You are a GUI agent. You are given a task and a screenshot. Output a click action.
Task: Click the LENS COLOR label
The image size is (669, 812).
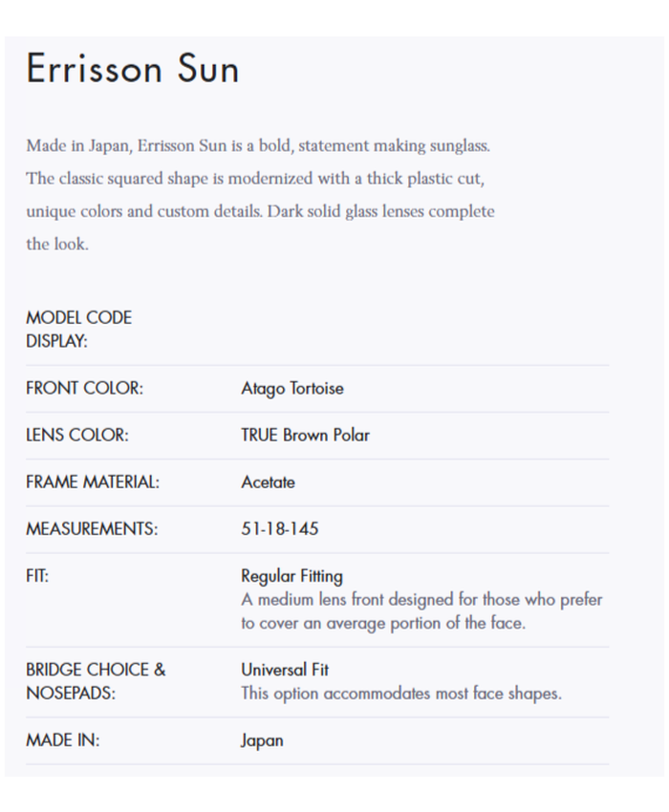[x=76, y=436]
